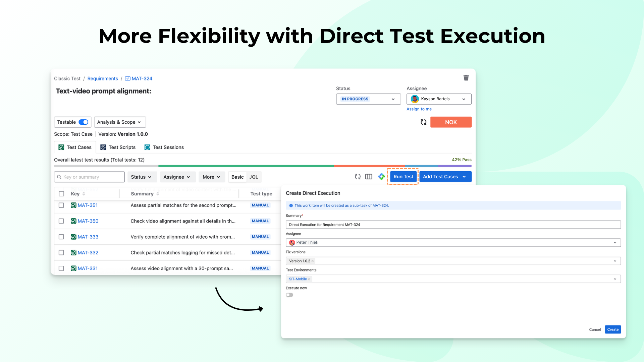The image size is (644, 362).
Task: Check the MAT-333 row checkbox
Action: click(x=61, y=237)
